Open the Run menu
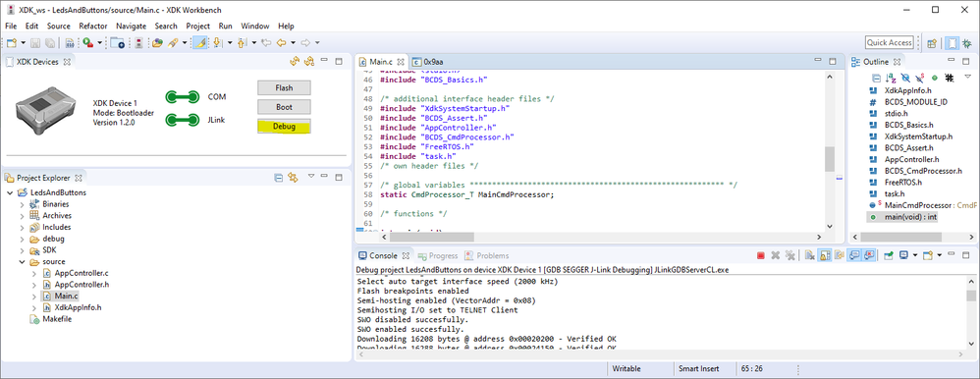This screenshot has height=379, width=980. 226,27
